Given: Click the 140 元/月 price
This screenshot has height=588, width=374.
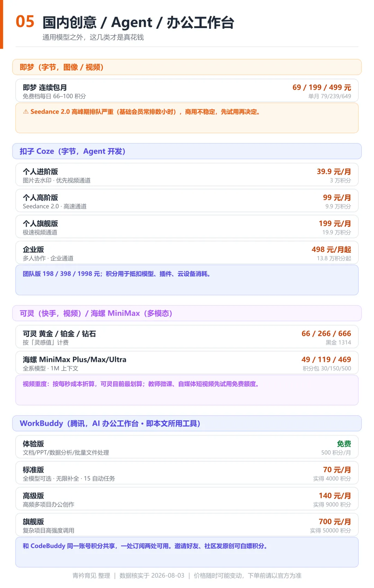Looking at the screenshot, I should [x=335, y=496].
